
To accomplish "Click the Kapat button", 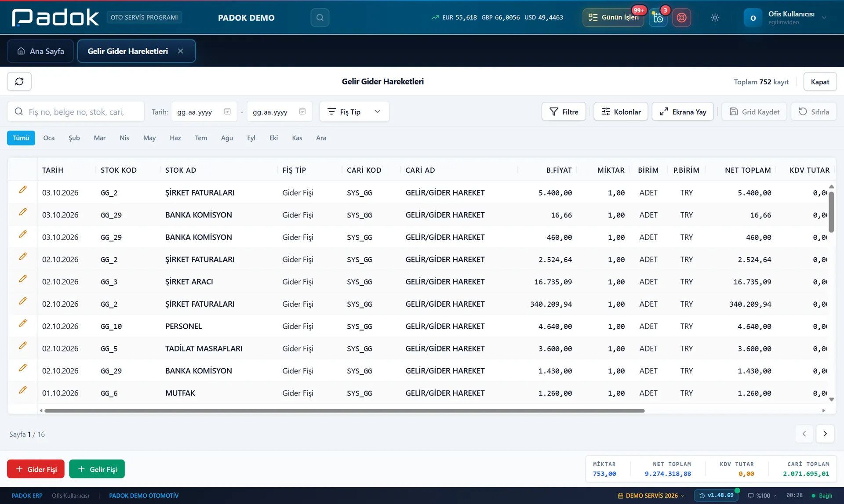I will (x=820, y=82).
